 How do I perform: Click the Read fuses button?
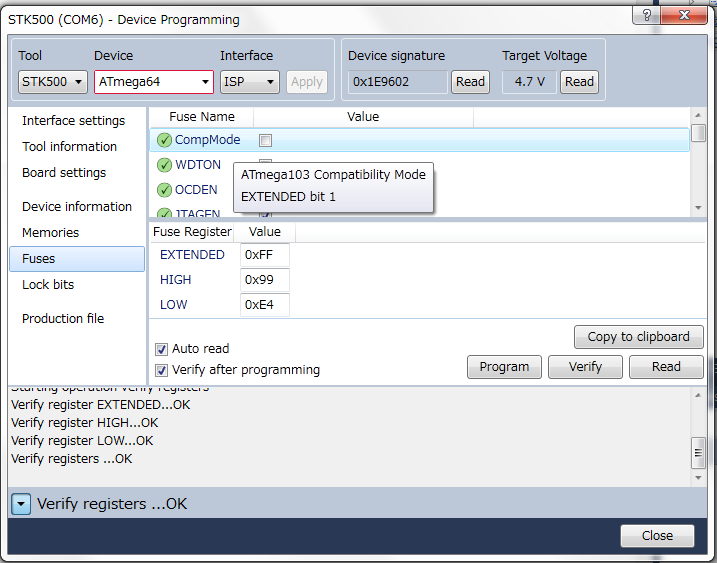click(x=666, y=367)
